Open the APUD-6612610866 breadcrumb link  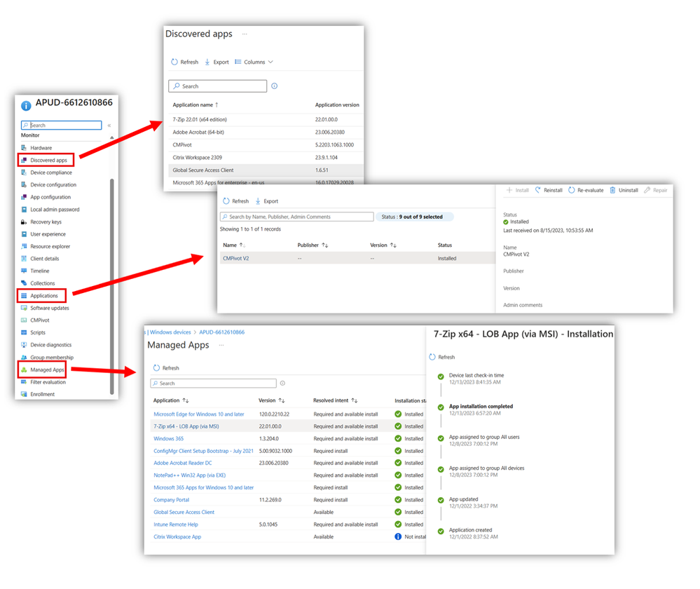pyautogui.click(x=222, y=332)
